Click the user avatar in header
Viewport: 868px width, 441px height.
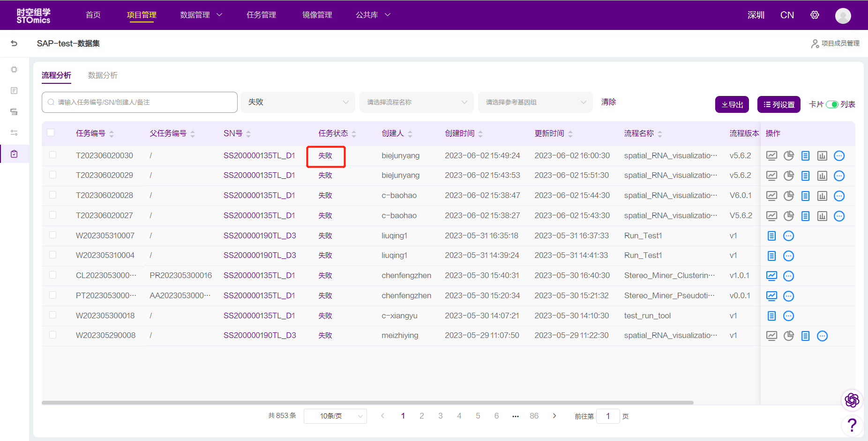click(x=843, y=15)
